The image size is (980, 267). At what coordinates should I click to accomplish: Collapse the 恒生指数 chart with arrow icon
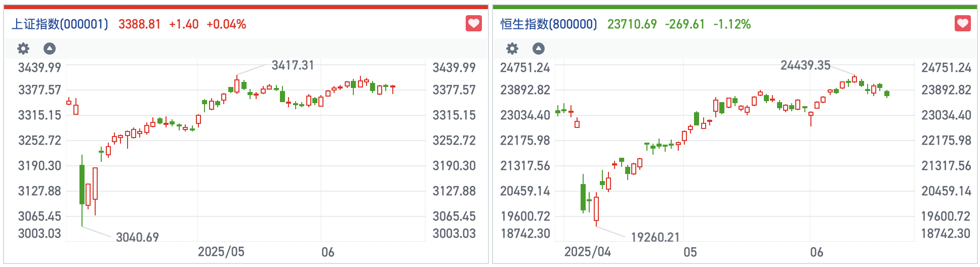[539, 49]
